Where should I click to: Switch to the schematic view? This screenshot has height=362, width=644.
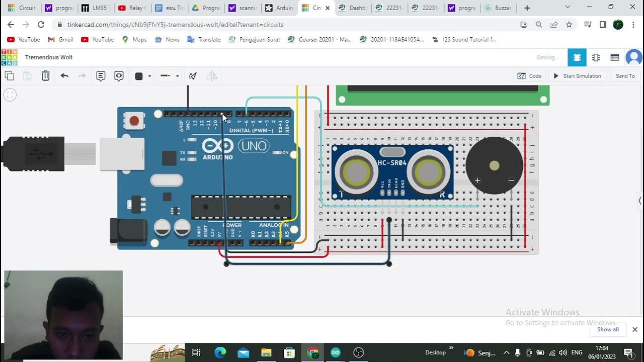tap(596, 57)
